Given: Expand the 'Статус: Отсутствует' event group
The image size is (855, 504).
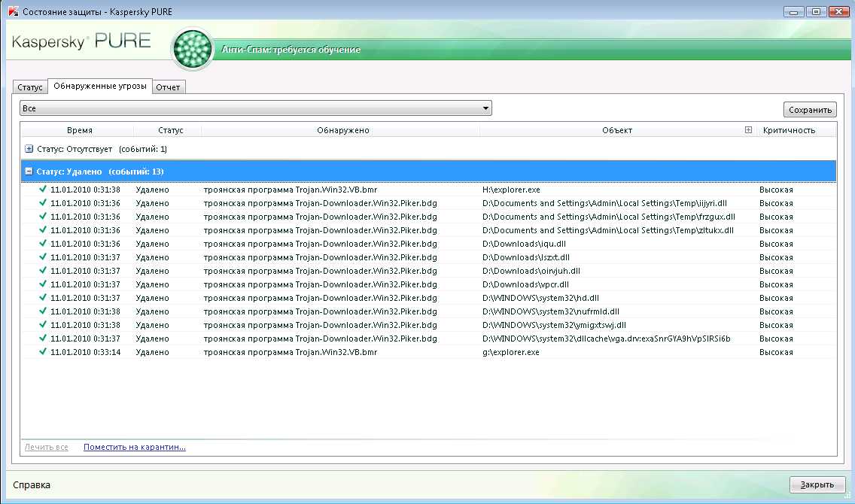Looking at the screenshot, I should [x=29, y=149].
